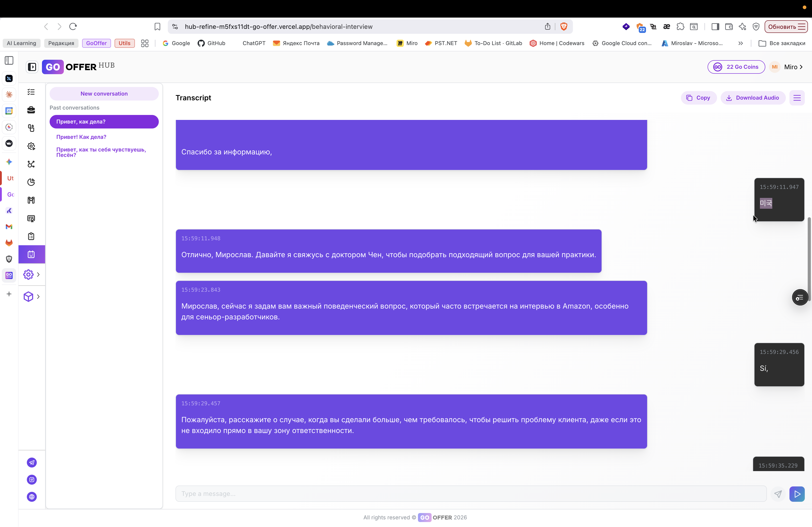812x527 pixels.
Task: Click the paper plane send icon
Action: 778,494
